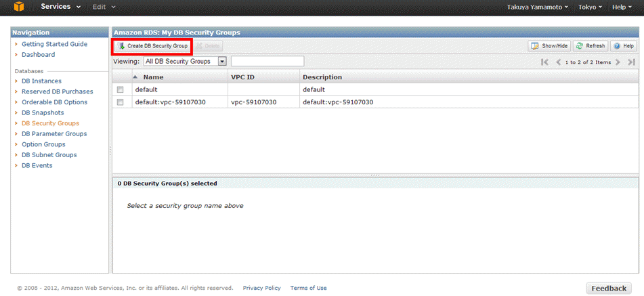Click the AWS cube logo icon

click(18, 7)
